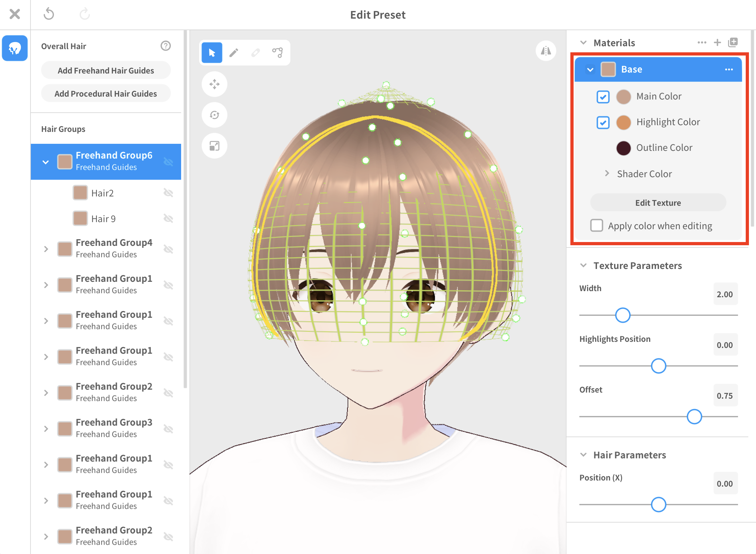The width and height of the screenshot is (756, 554).
Task: Toggle visibility of Hair2
Action: pos(168,193)
